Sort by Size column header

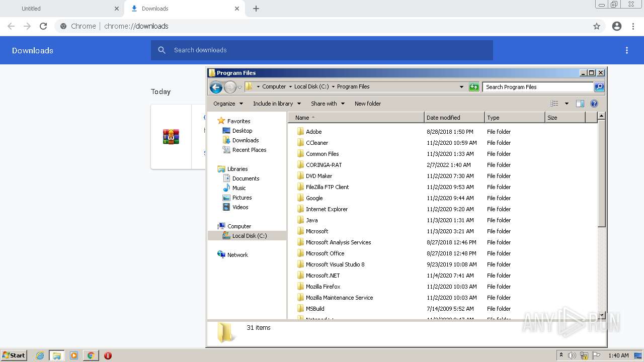pos(565,118)
